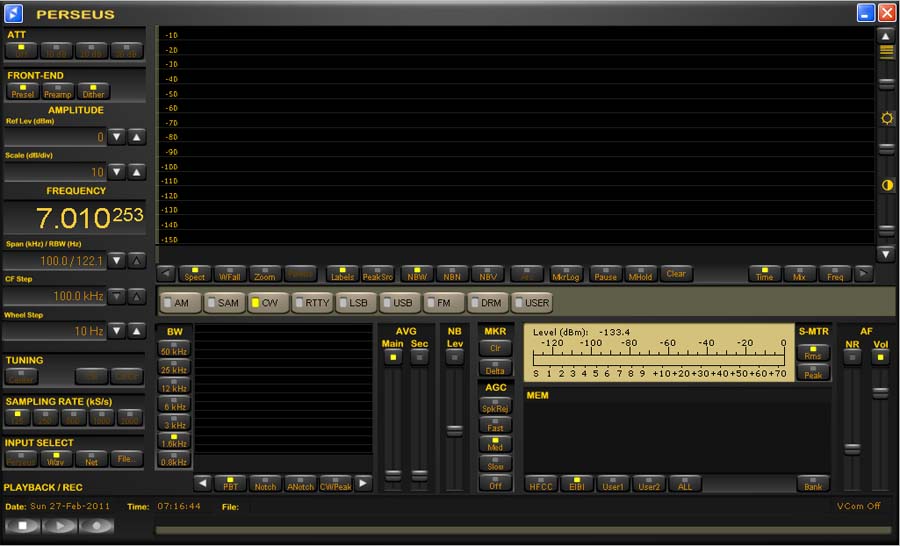The height and width of the screenshot is (546, 900).
Task: Switch the display to WFall
Action: click(230, 274)
